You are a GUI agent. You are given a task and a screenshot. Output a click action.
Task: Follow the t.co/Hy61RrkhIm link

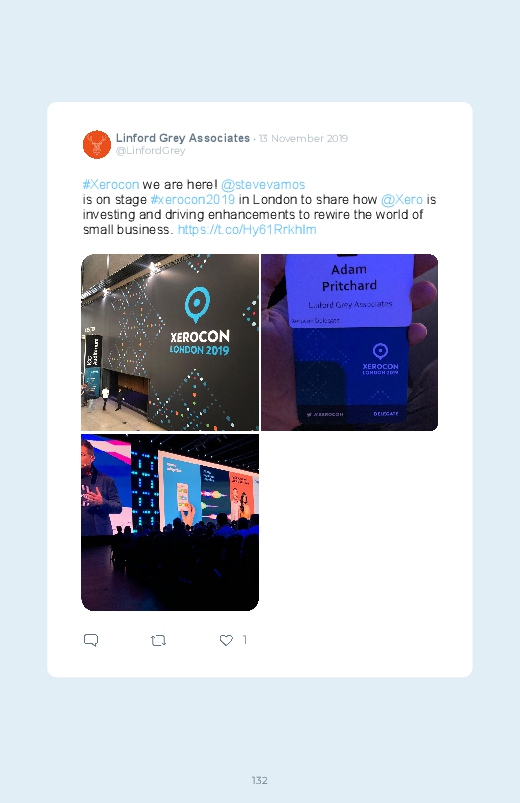pyautogui.click(x=247, y=229)
